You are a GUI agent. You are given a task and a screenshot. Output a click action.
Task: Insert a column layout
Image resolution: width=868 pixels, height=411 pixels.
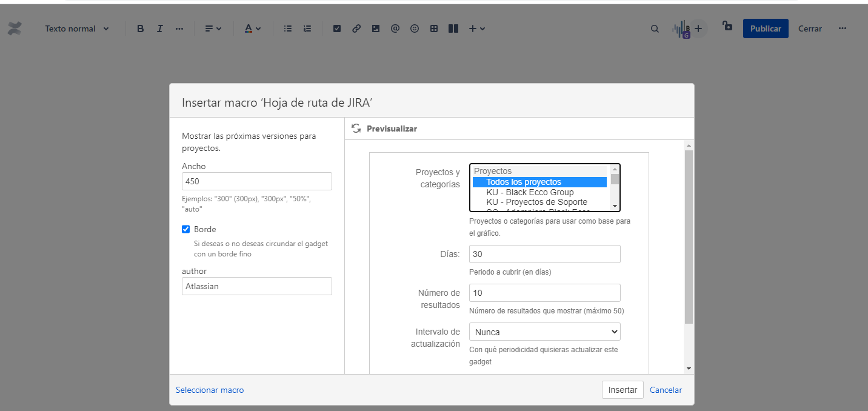453,28
